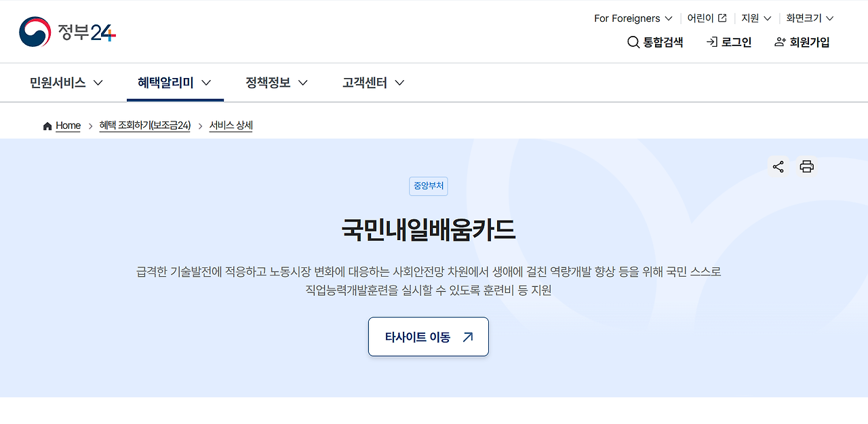Click the 타사이트 이동 button
The image size is (868, 424).
429,336
